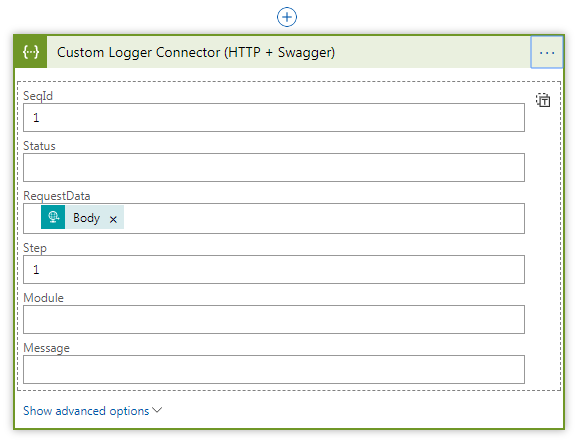Click the RequestData field label

coord(57,196)
